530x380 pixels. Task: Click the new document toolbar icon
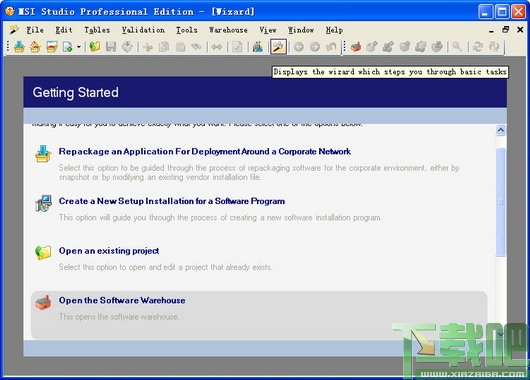pos(68,47)
